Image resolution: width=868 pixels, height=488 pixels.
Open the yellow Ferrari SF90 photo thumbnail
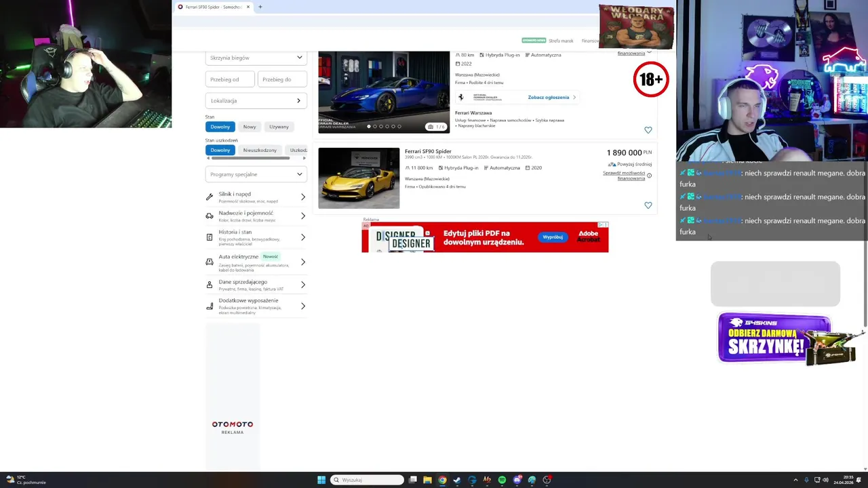(359, 178)
